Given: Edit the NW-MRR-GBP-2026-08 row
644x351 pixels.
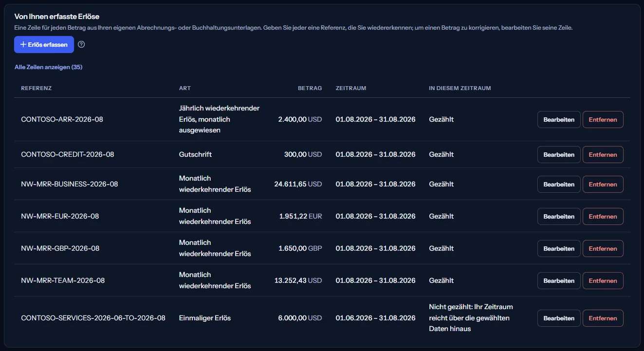Looking at the screenshot, I should [559, 248].
